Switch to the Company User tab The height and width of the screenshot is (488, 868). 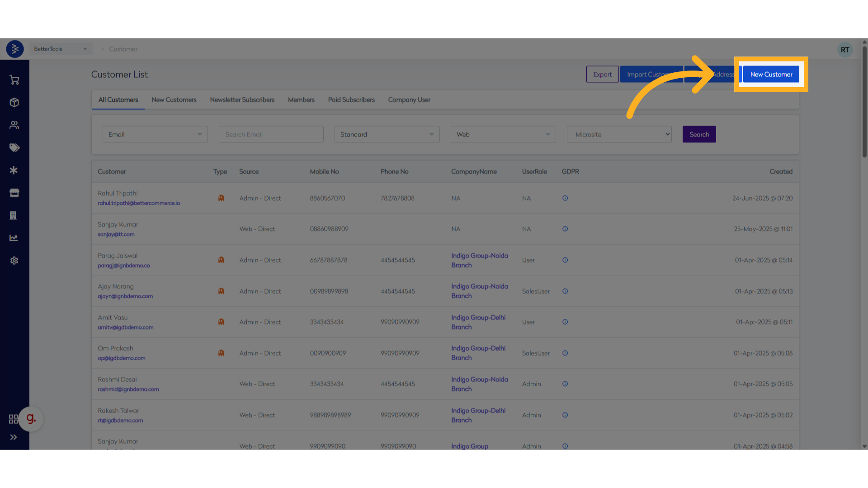409,100
